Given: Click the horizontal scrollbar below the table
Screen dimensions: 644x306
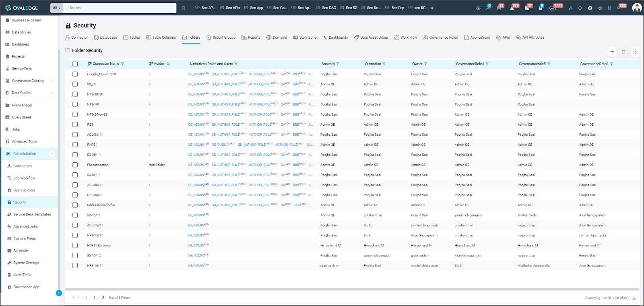Looking at the screenshot, I should coord(352,289).
